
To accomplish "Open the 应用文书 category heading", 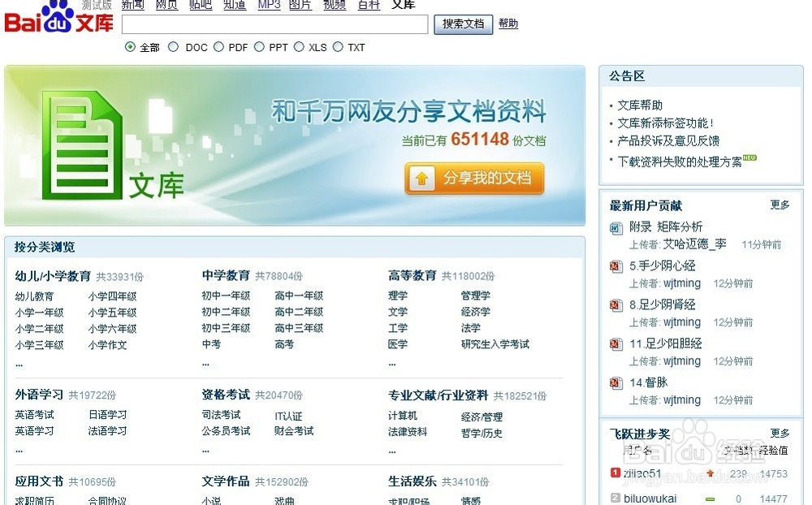I will (39, 481).
